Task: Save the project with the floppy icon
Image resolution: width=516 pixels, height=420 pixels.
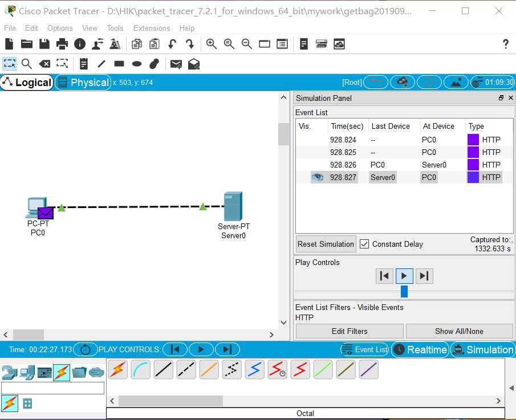Action: tap(44, 44)
